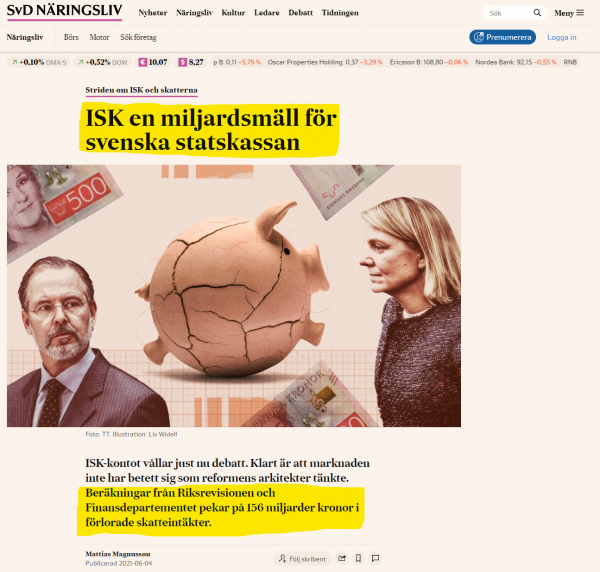This screenshot has height=572, width=600.
Task: Bookmark the article with the save icon
Action: 359,559
